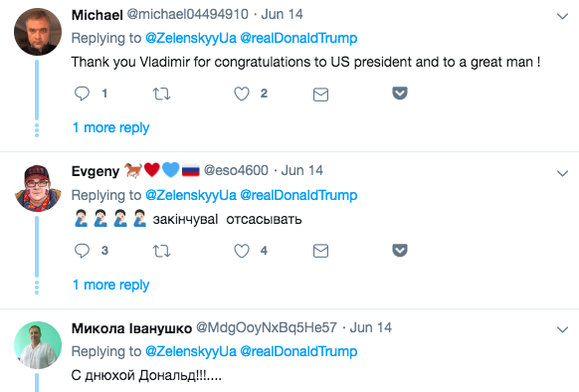Like Evgeny's tweet with the heart icon

pyautogui.click(x=242, y=251)
